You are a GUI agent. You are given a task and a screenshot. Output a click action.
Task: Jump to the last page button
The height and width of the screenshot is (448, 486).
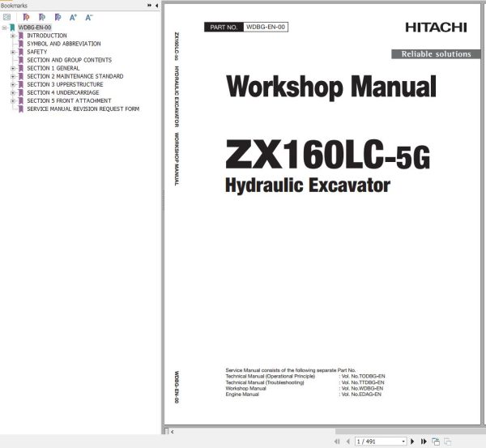point(424,442)
